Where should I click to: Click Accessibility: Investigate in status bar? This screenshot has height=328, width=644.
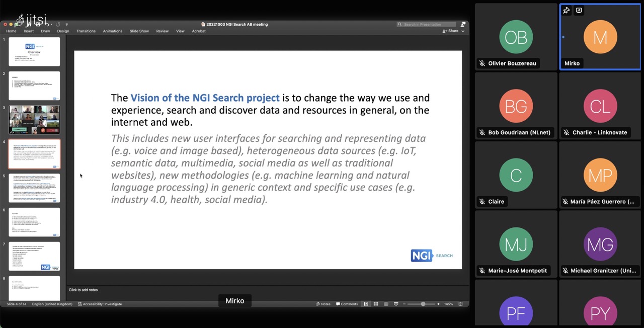tap(100, 304)
